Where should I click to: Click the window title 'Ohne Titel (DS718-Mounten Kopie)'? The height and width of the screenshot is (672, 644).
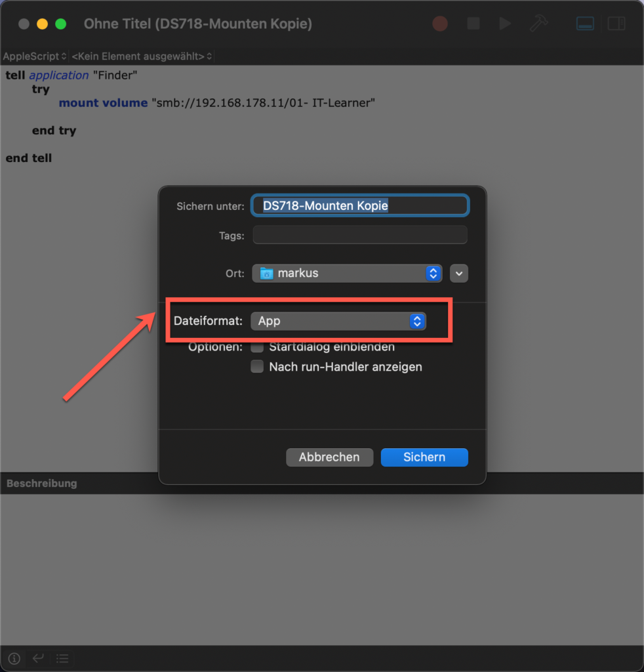pyautogui.click(x=198, y=24)
